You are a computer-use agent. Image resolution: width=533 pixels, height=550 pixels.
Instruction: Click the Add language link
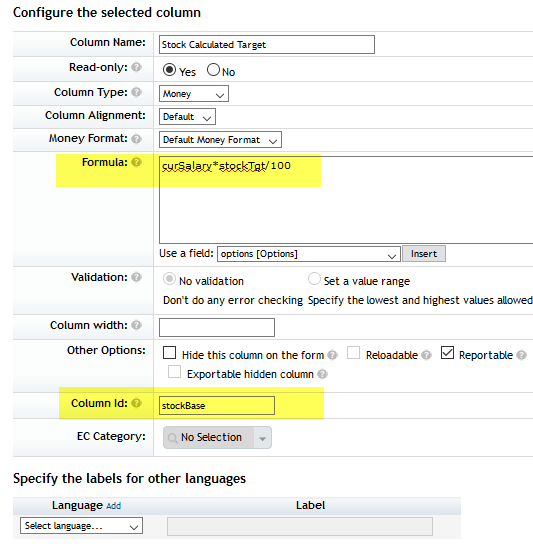coord(114,506)
